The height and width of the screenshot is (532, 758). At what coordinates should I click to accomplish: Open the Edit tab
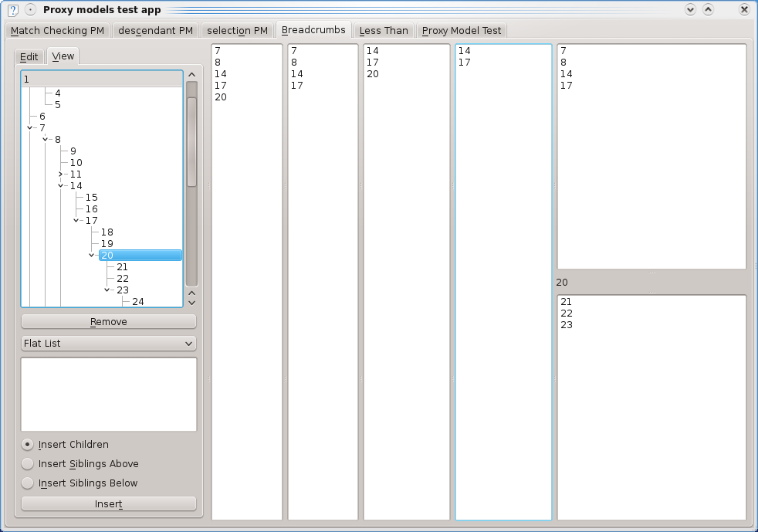pos(29,56)
